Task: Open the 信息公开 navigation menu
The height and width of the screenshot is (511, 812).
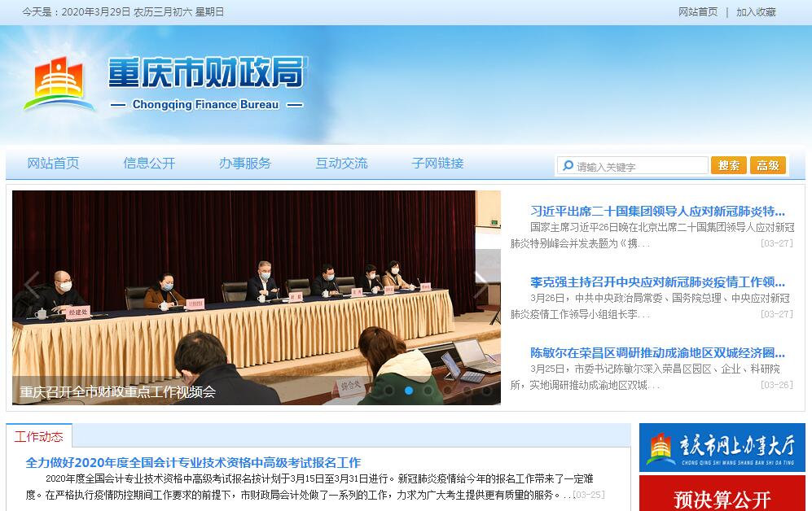Action: pos(149,164)
